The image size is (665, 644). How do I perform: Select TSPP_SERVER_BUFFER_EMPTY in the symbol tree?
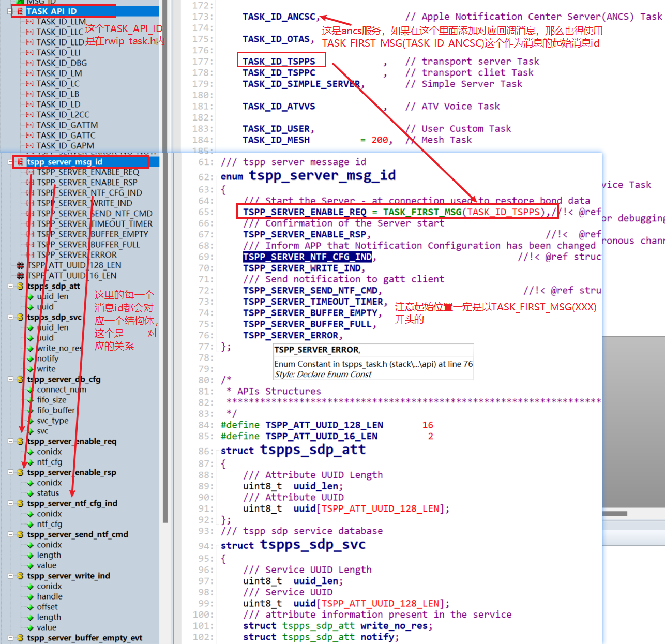[x=93, y=234]
